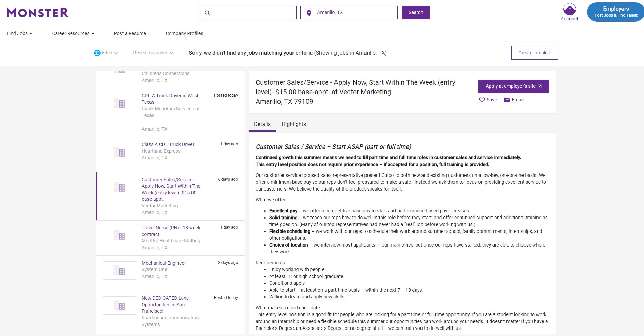Create a job alert
The image size is (644, 336).
tap(534, 53)
